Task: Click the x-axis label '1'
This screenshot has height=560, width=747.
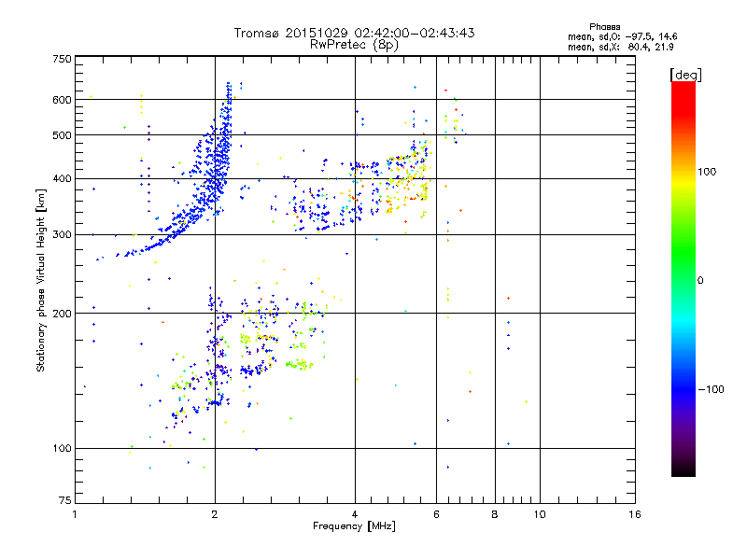Action: [75, 514]
